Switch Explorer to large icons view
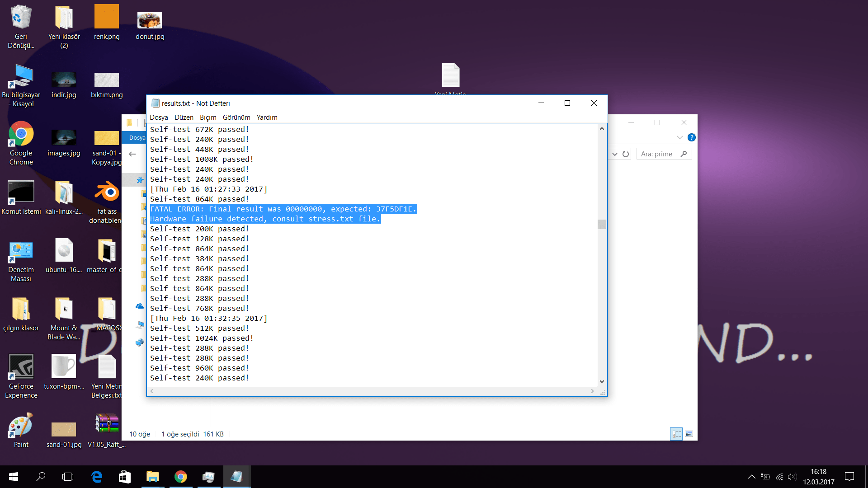868x488 pixels. [x=689, y=434]
